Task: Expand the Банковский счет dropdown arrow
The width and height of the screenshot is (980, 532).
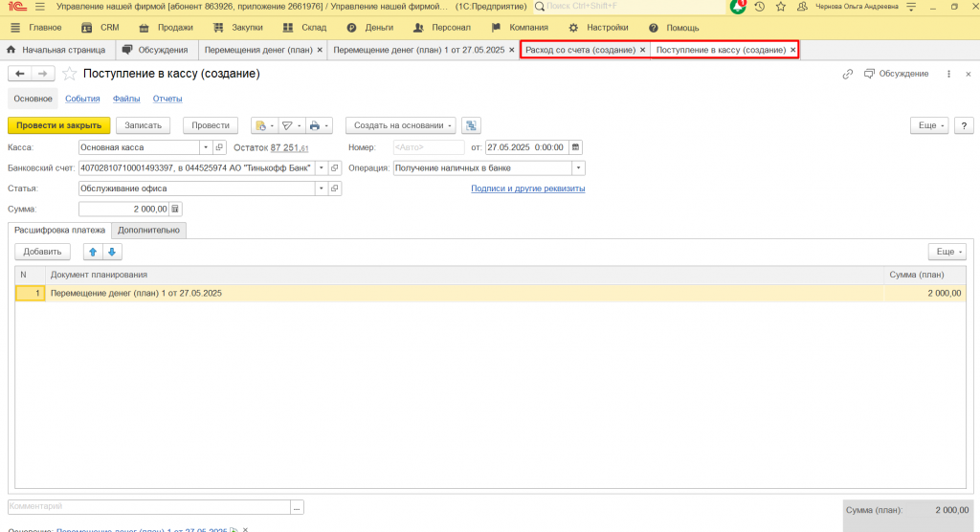Action: [322, 168]
